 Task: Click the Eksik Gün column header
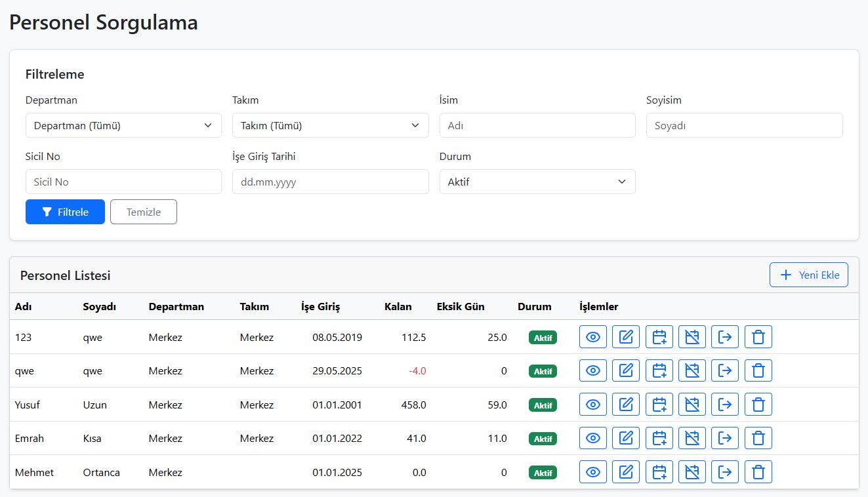(x=461, y=306)
